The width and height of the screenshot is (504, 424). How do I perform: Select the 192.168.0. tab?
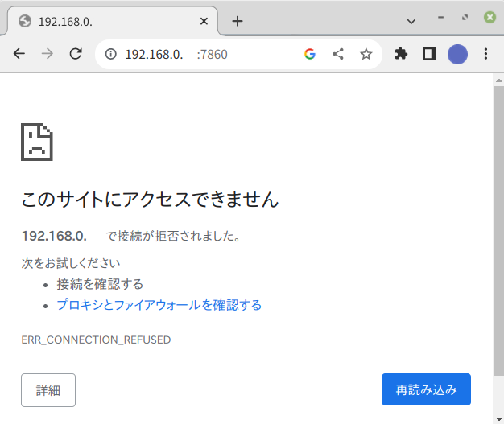tap(113, 21)
